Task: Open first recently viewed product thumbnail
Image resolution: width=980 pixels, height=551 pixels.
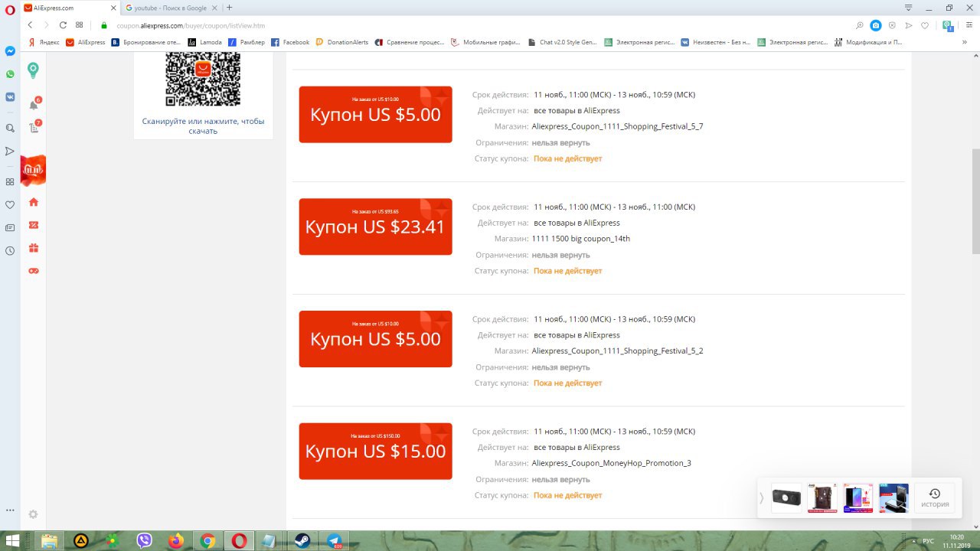Action: (786, 498)
